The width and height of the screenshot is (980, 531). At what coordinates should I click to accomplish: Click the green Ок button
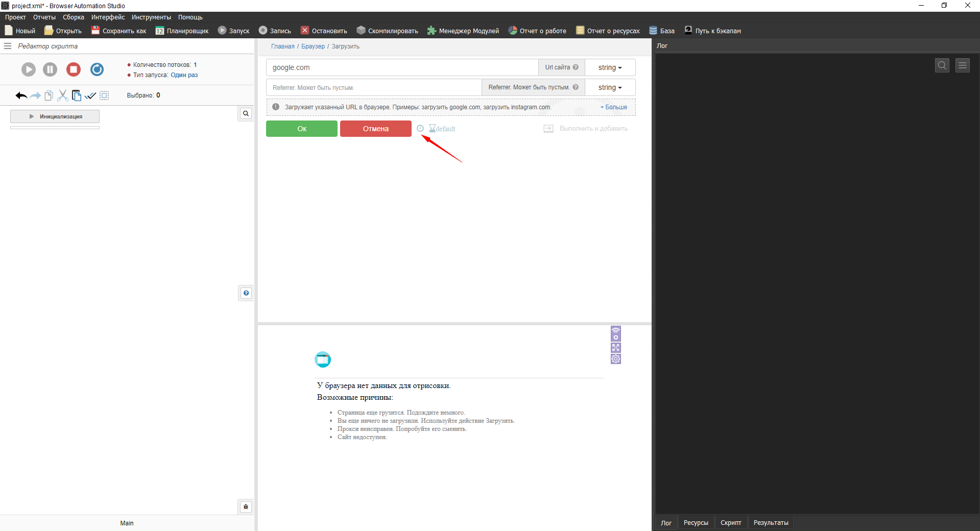click(301, 129)
